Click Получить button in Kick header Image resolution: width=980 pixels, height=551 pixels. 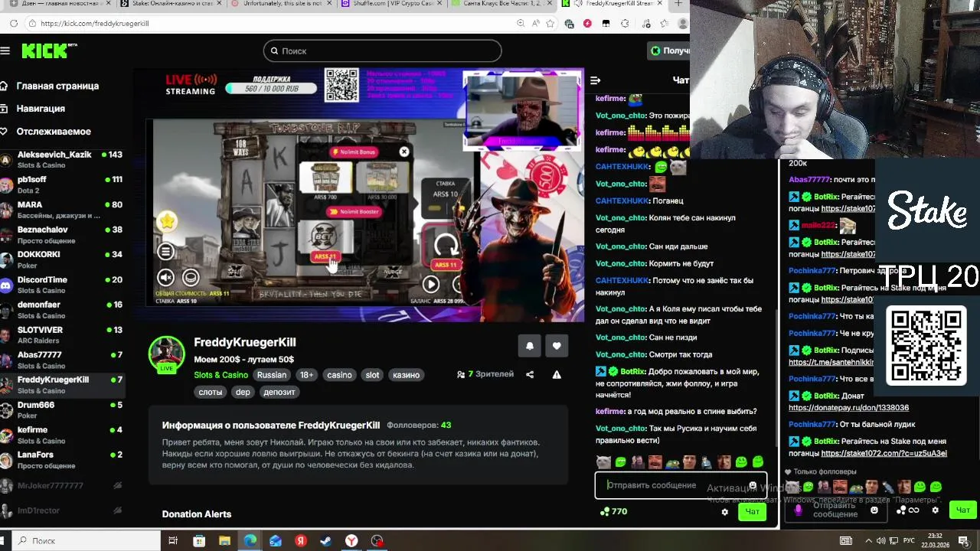(x=668, y=51)
